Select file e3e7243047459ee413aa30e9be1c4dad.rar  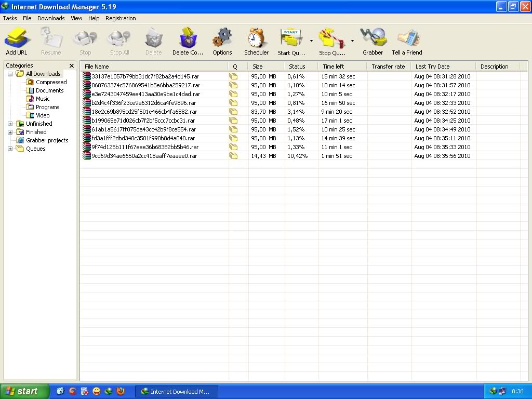click(146, 94)
